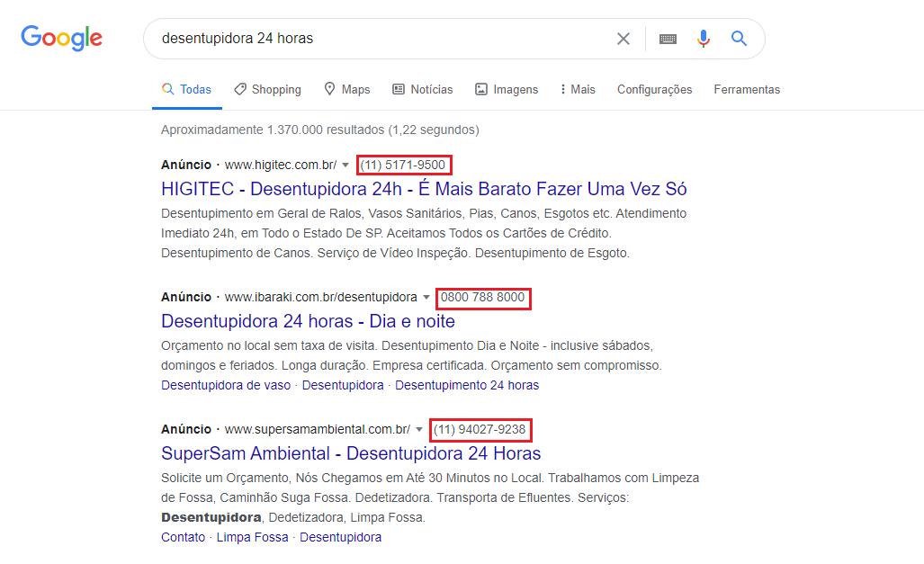Open the Maps tab
The width and height of the screenshot is (924, 564).
pyautogui.click(x=347, y=90)
